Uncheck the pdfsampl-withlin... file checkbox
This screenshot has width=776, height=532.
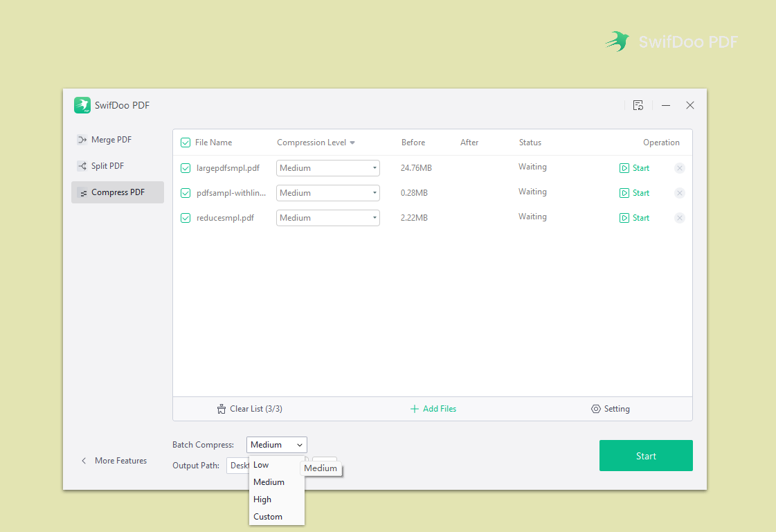pos(186,193)
